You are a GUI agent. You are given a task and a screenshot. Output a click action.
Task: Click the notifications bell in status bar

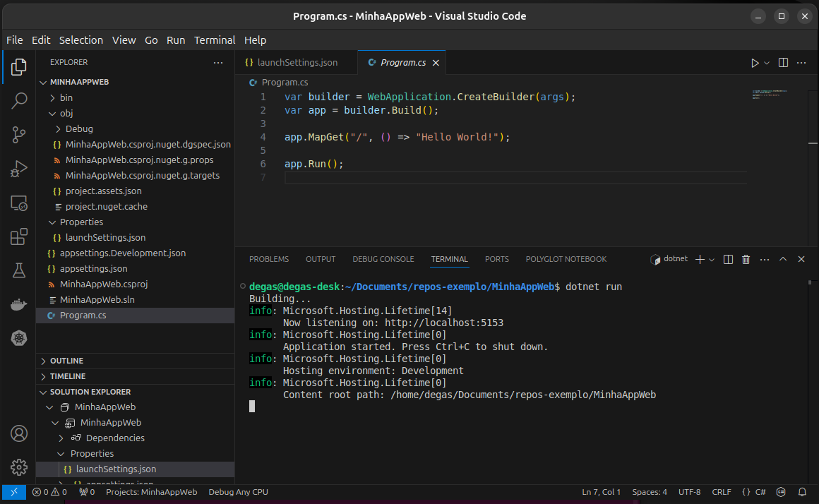pyautogui.click(x=802, y=492)
